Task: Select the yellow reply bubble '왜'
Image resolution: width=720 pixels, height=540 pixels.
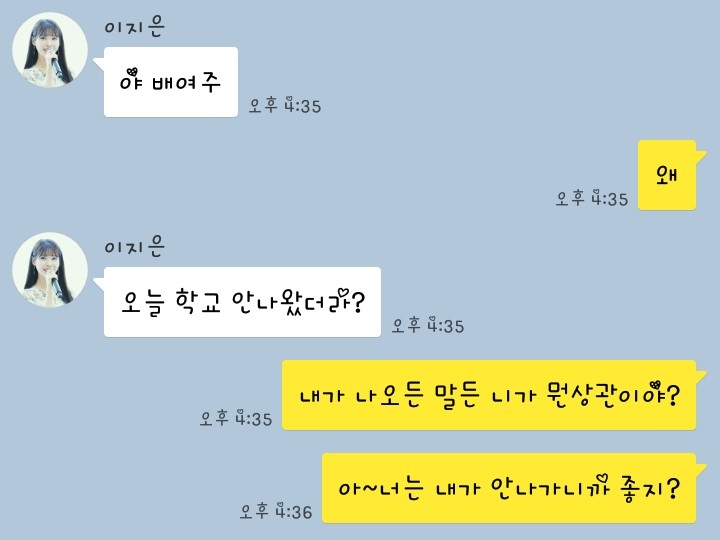Action: (667, 175)
